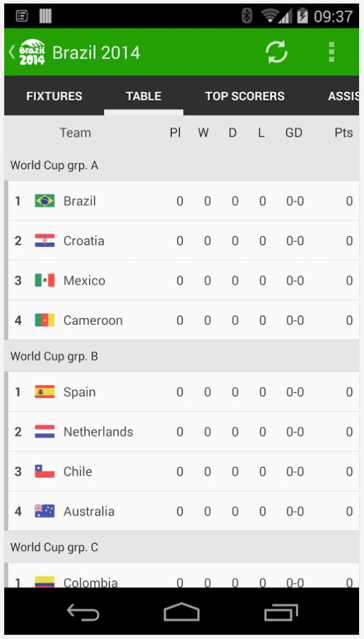This screenshot has height=639, width=364.
Task: Tap the Spain flag icon
Action: pyautogui.click(x=45, y=391)
